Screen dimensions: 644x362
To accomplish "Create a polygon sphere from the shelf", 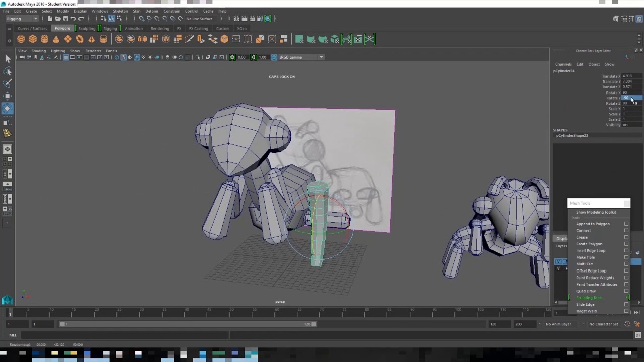I will click(x=21, y=39).
